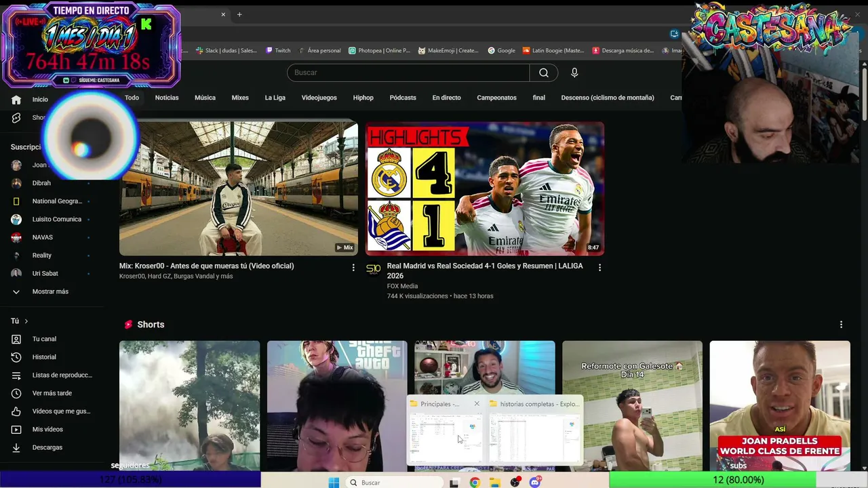868x488 pixels.
Task: Open OBS Studio from the taskbar
Action: tap(515, 483)
